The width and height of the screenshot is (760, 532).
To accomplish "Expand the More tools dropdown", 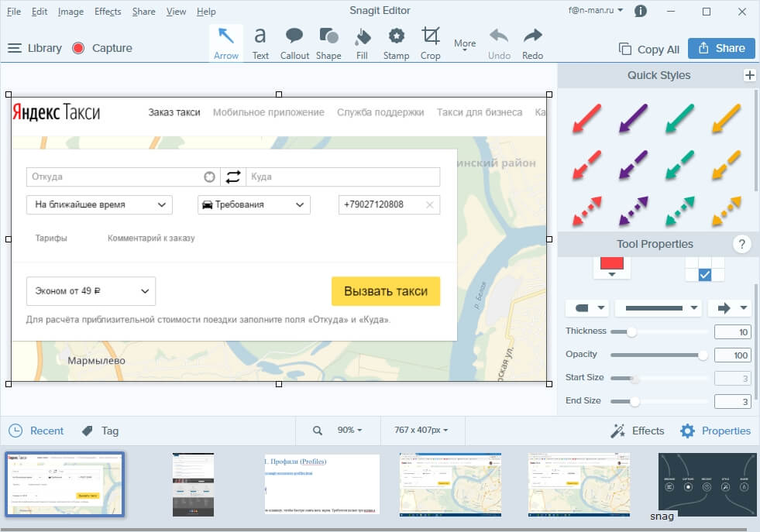I will point(465,45).
